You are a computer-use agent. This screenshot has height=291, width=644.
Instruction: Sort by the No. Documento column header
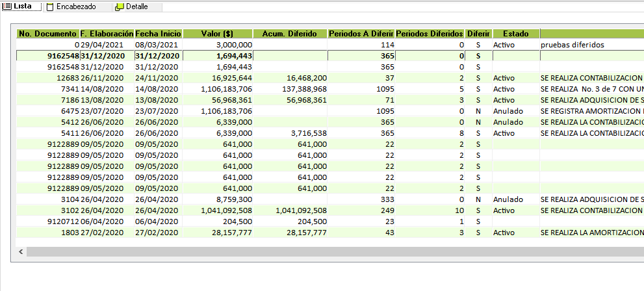click(x=47, y=34)
